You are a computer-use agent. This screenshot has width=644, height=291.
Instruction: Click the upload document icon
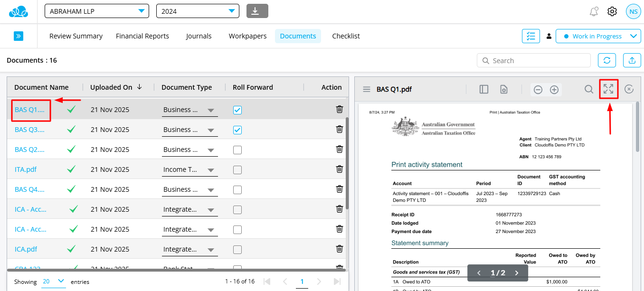pyautogui.click(x=632, y=60)
